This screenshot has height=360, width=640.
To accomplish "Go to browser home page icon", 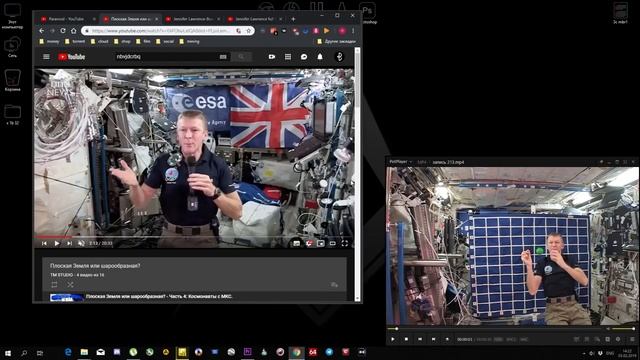I will (x=73, y=31).
